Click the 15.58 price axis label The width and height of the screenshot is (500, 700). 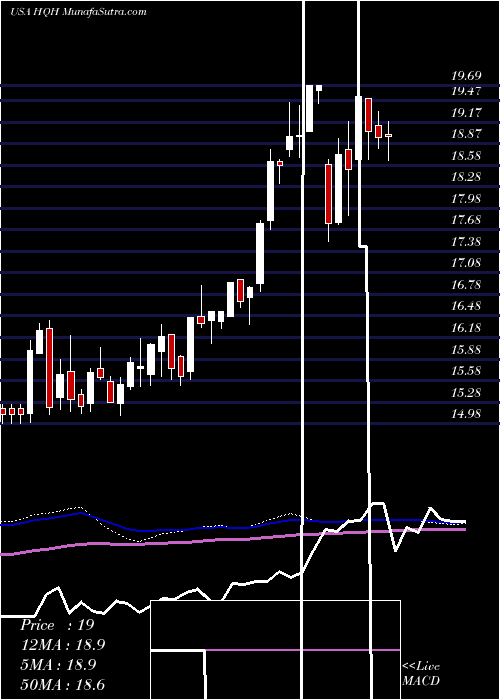coord(467,371)
